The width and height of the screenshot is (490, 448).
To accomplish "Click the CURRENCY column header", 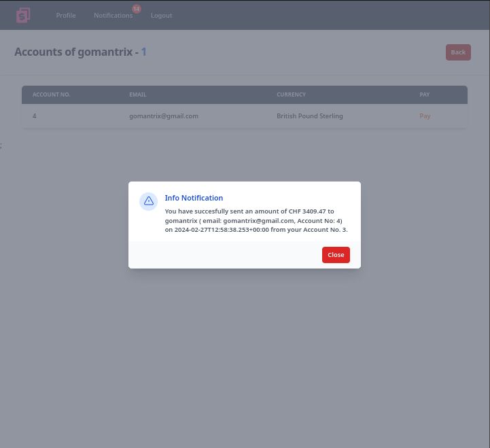I will (x=292, y=94).
